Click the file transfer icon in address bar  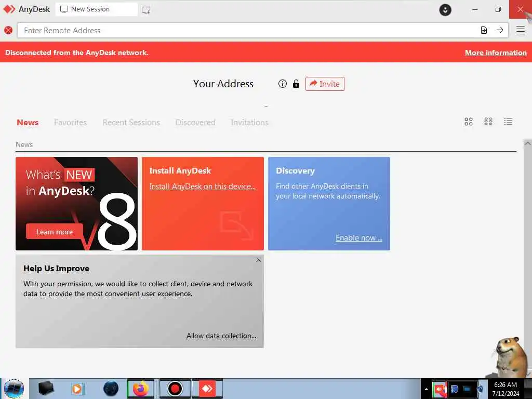click(484, 30)
